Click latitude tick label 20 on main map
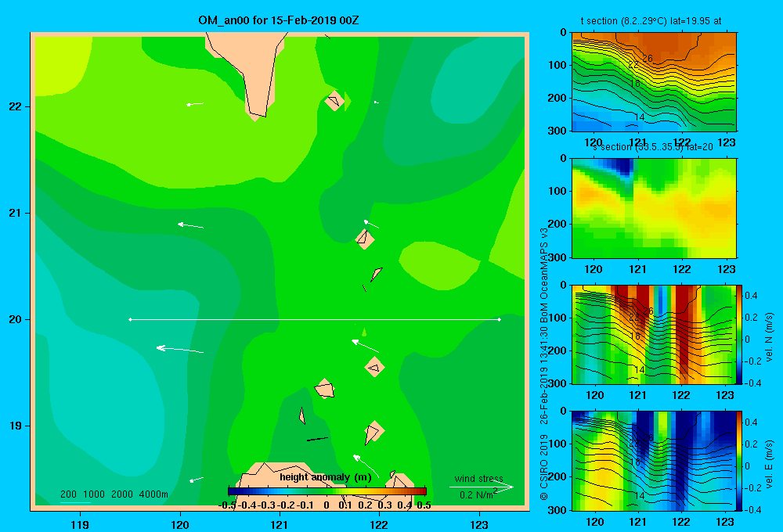This screenshot has width=783, height=532. click(15, 319)
